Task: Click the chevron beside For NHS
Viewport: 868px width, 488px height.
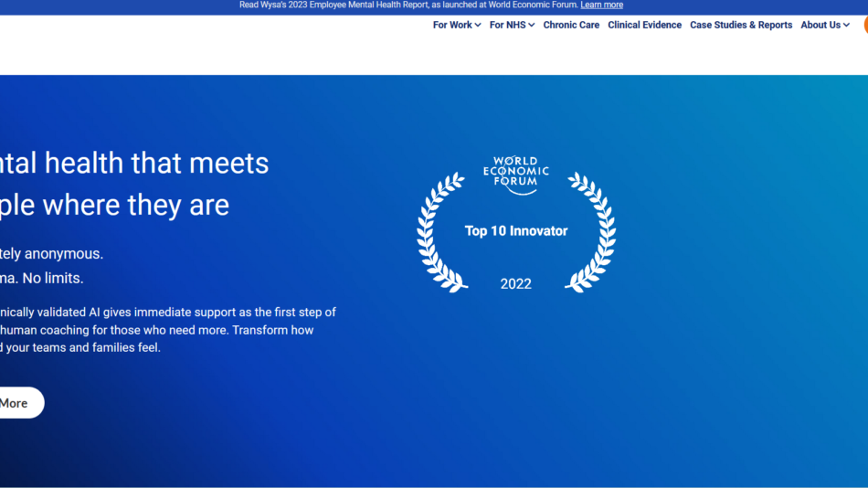Action: pyautogui.click(x=532, y=26)
